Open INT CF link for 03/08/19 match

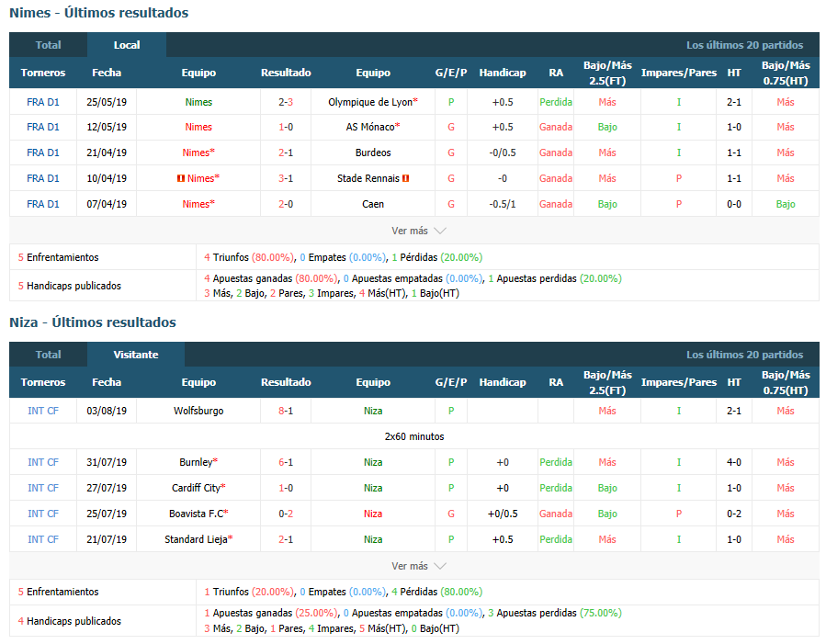click(x=42, y=411)
